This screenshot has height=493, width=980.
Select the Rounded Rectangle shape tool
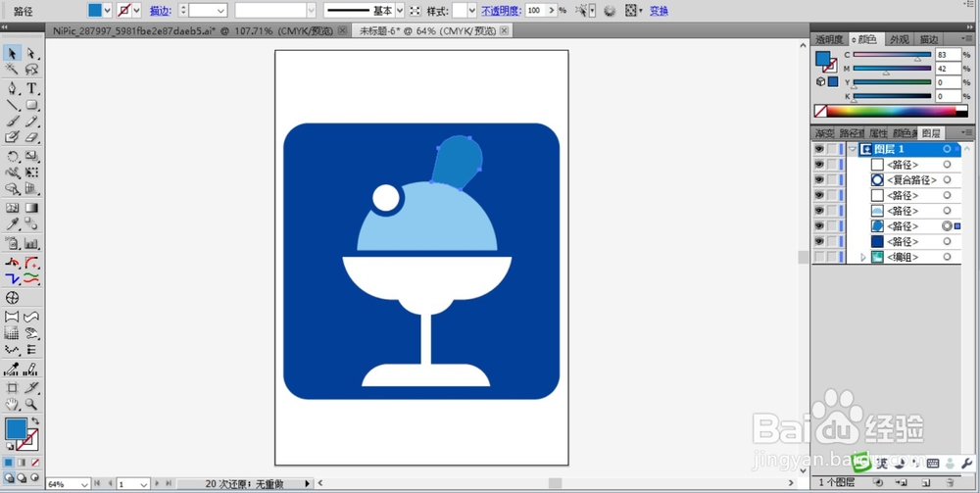click(x=31, y=105)
